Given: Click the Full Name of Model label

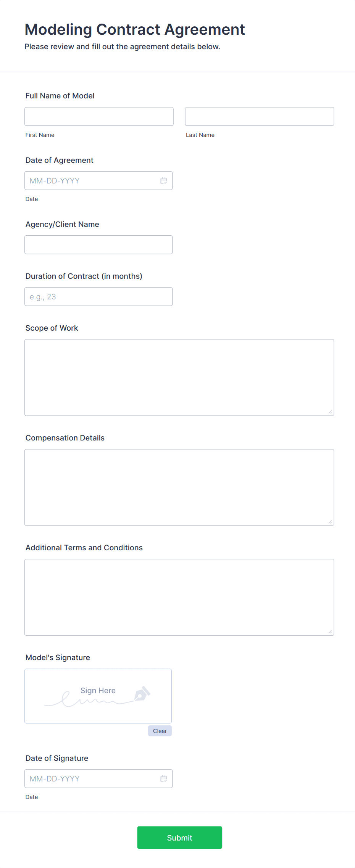Looking at the screenshot, I should click(x=60, y=96).
